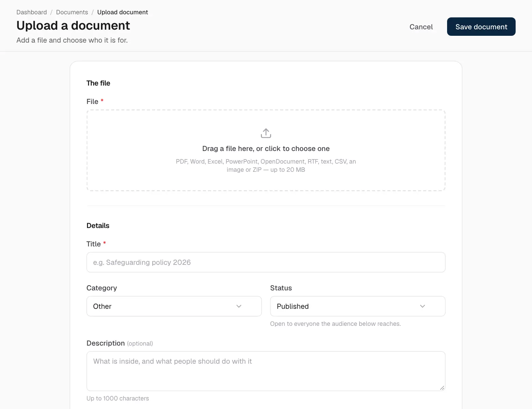The width and height of the screenshot is (532, 409).
Task: Click the 'Upload a document' heading
Action: (x=73, y=26)
